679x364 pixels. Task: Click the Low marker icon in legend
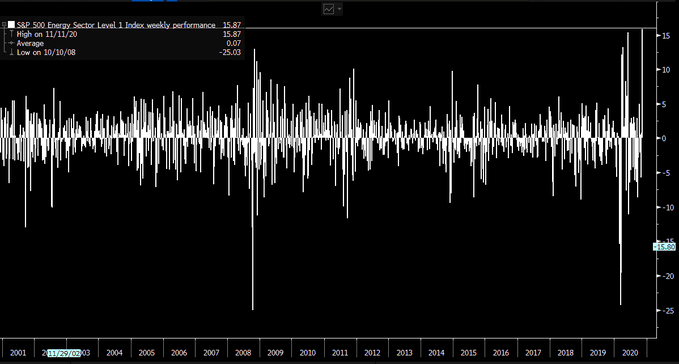coord(11,52)
